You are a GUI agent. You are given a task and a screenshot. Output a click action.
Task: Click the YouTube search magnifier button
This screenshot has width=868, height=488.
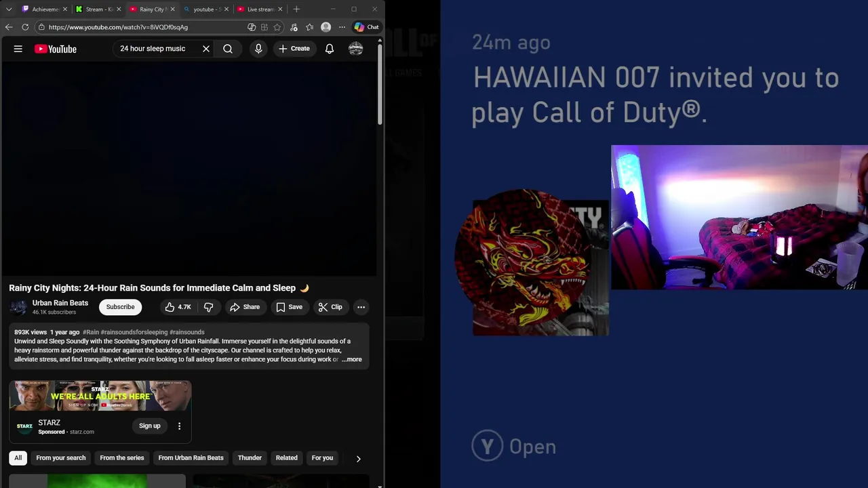tap(228, 49)
